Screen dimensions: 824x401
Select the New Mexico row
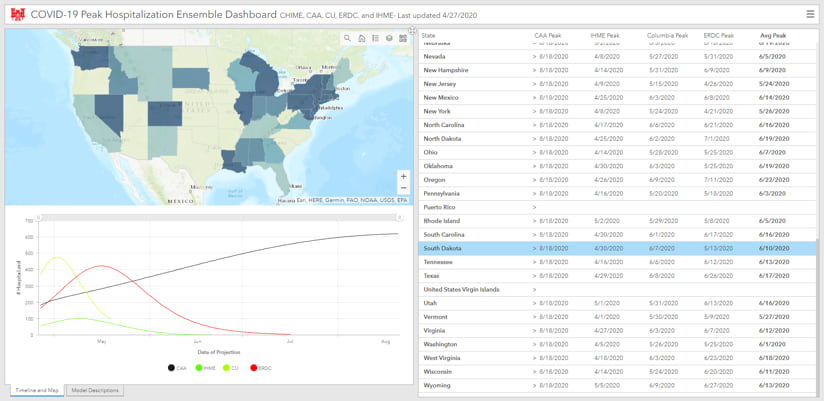tap(617, 97)
